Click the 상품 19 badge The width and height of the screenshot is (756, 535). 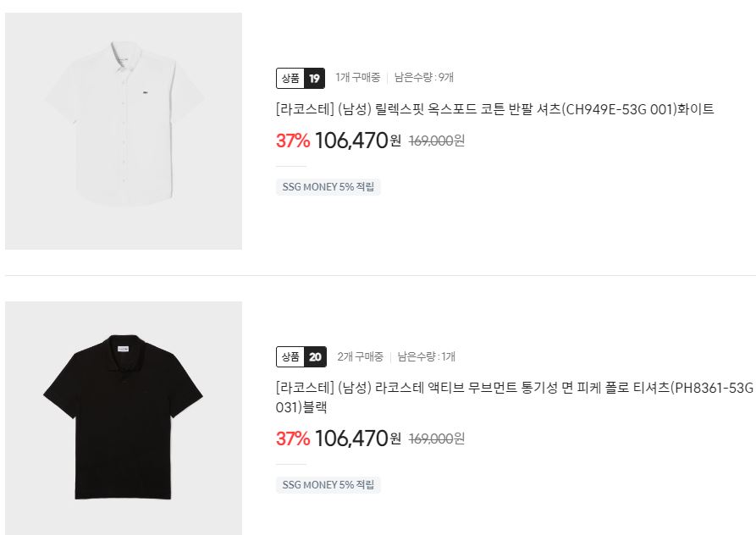coord(301,78)
